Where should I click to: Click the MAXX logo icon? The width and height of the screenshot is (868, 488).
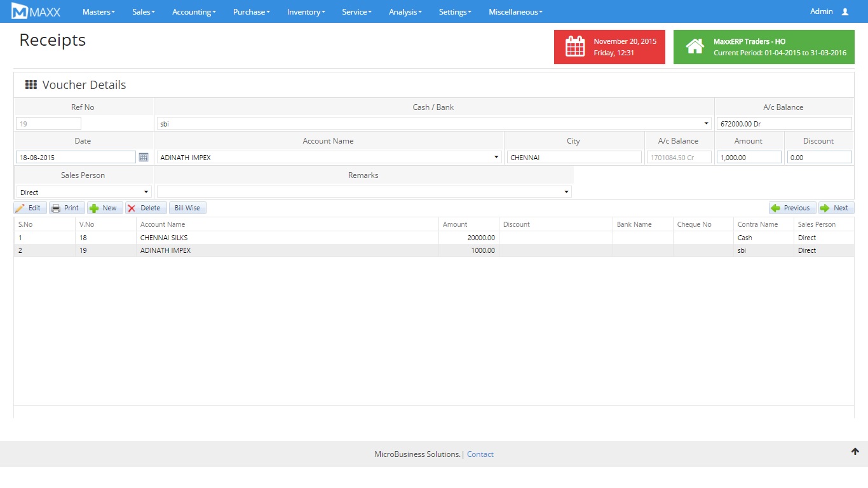pos(20,11)
